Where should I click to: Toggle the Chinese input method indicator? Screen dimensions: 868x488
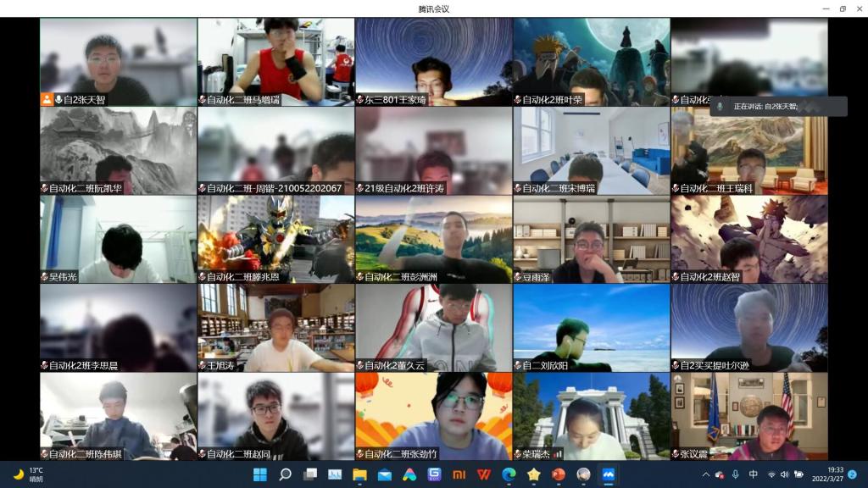pos(754,474)
